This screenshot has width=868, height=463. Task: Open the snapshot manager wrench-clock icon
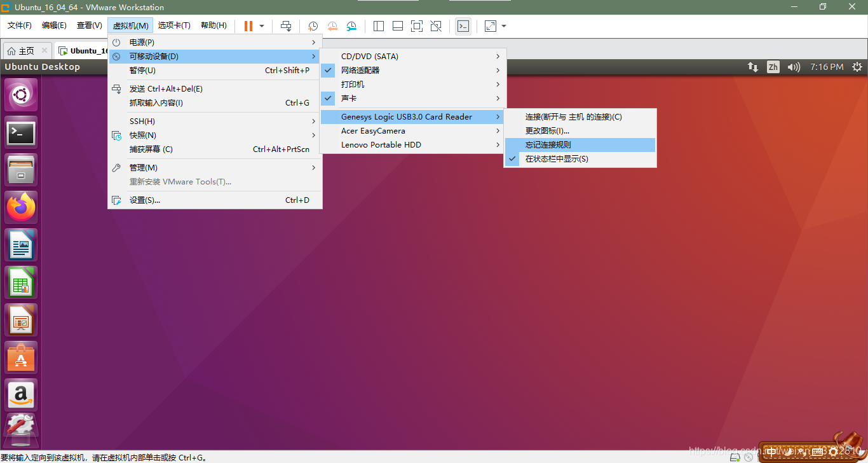point(351,26)
